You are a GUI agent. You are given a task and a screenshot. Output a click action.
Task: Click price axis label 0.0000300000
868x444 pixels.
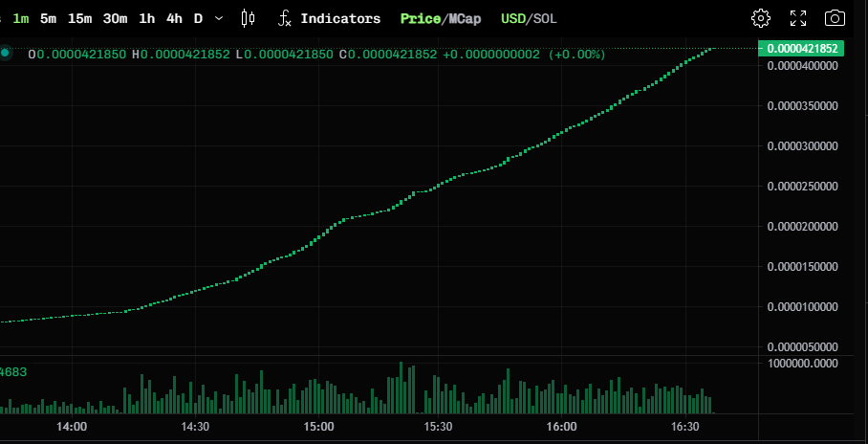coord(802,146)
